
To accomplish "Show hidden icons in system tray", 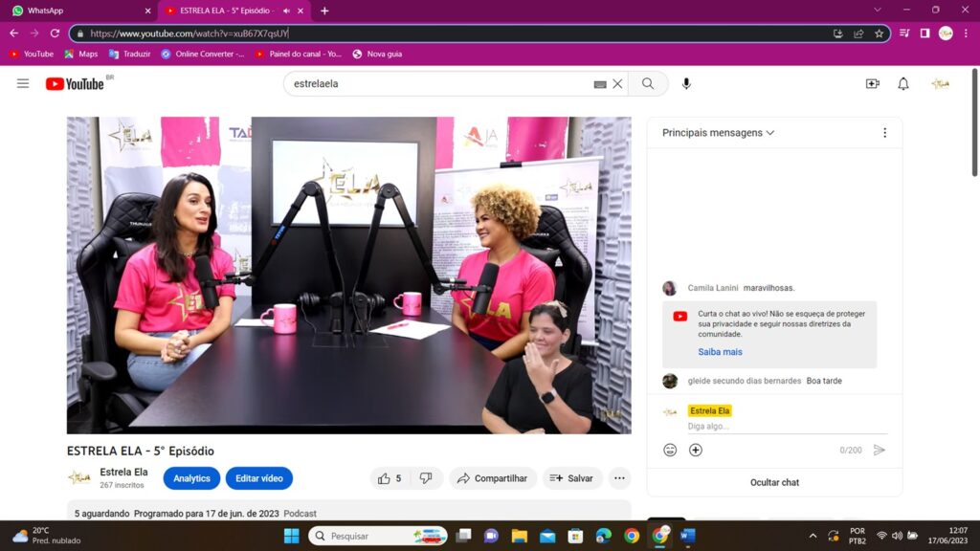I will tap(813, 536).
